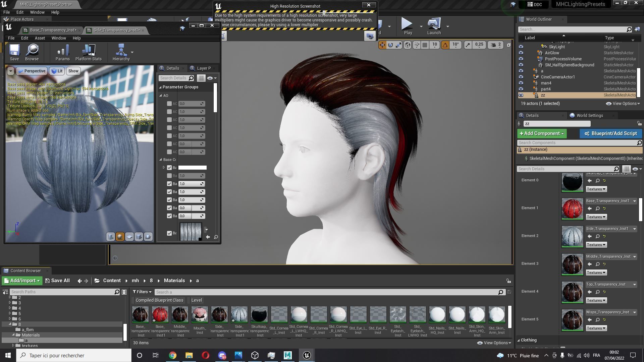Hide the CineCameraActor1 in the outliner

(521, 77)
